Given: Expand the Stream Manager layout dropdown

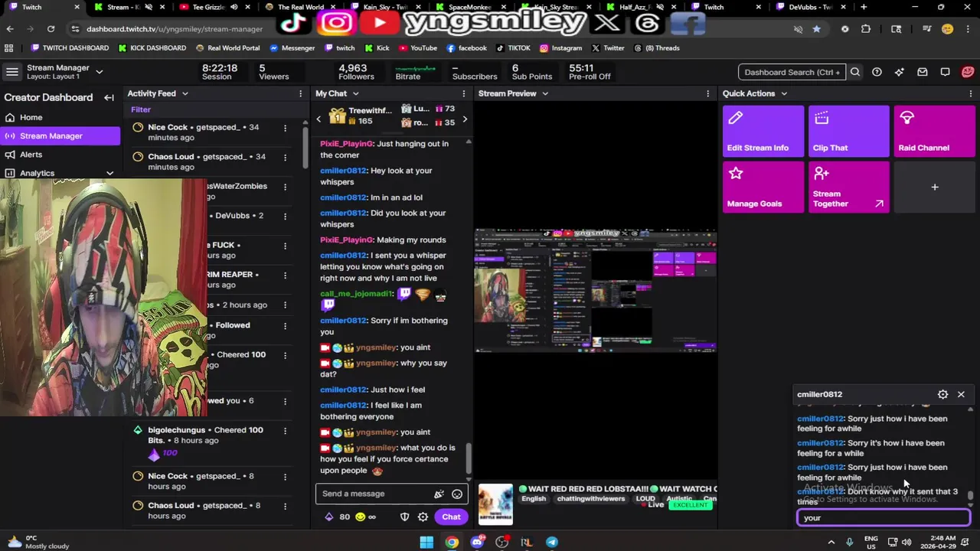Looking at the screenshot, I should 99,72.
